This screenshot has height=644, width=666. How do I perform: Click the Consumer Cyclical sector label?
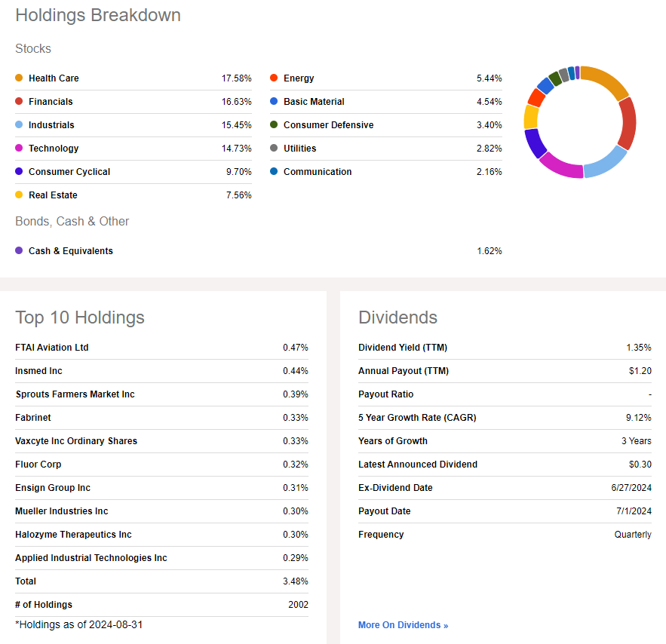tap(69, 172)
